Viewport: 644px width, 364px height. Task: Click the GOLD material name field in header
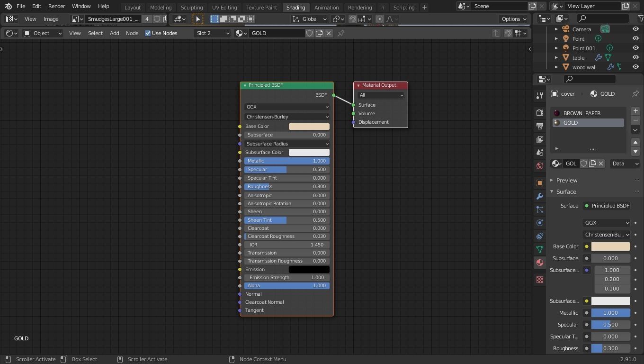[277, 33]
